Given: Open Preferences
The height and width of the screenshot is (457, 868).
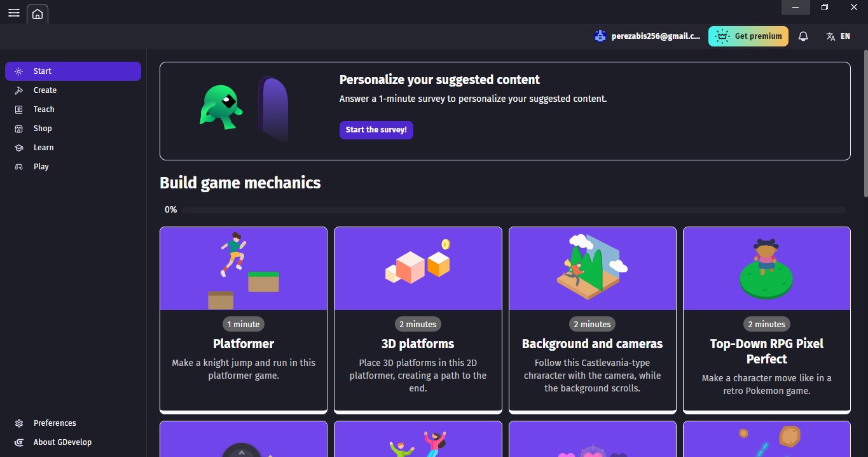Looking at the screenshot, I should [73, 423].
